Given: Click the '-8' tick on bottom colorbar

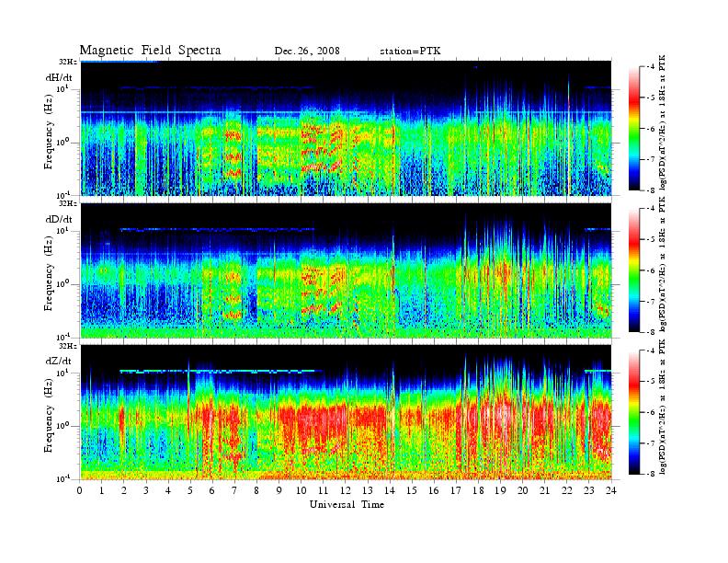Looking at the screenshot, I should (x=651, y=474).
